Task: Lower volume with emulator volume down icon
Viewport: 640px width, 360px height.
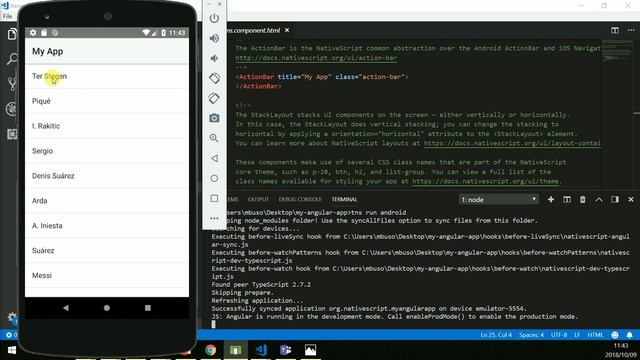Action: pos(214,58)
